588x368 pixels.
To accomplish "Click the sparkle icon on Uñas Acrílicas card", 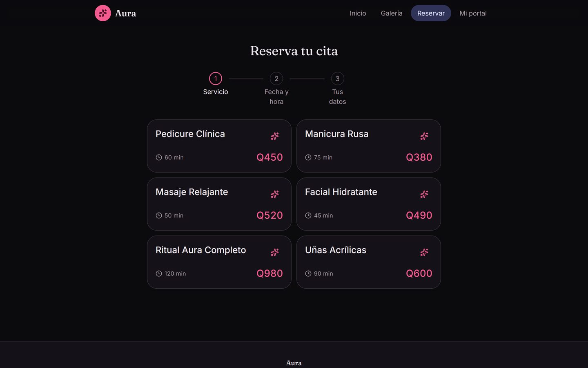I will [424, 252].
